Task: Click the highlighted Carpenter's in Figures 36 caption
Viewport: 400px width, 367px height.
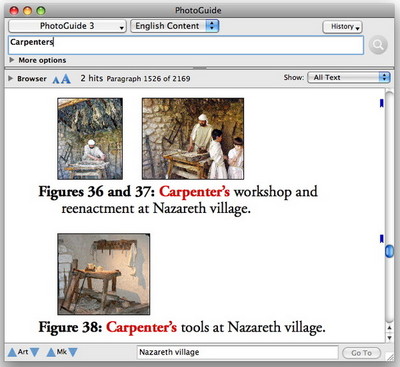Action: tap(194, 192)
